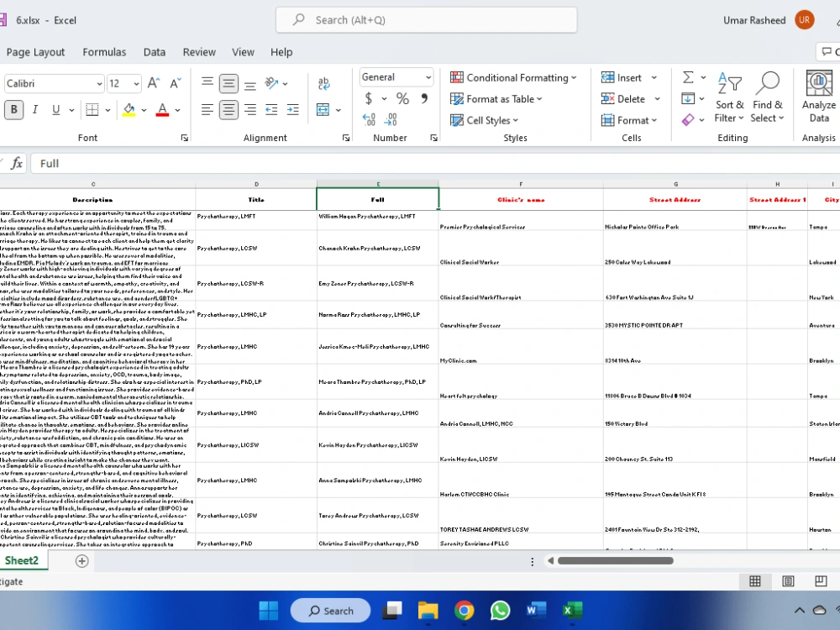Image resolution: width=840 pixels, height=630 pixels.
Task: Center text horizontally
Action: (x=228, y=110)
